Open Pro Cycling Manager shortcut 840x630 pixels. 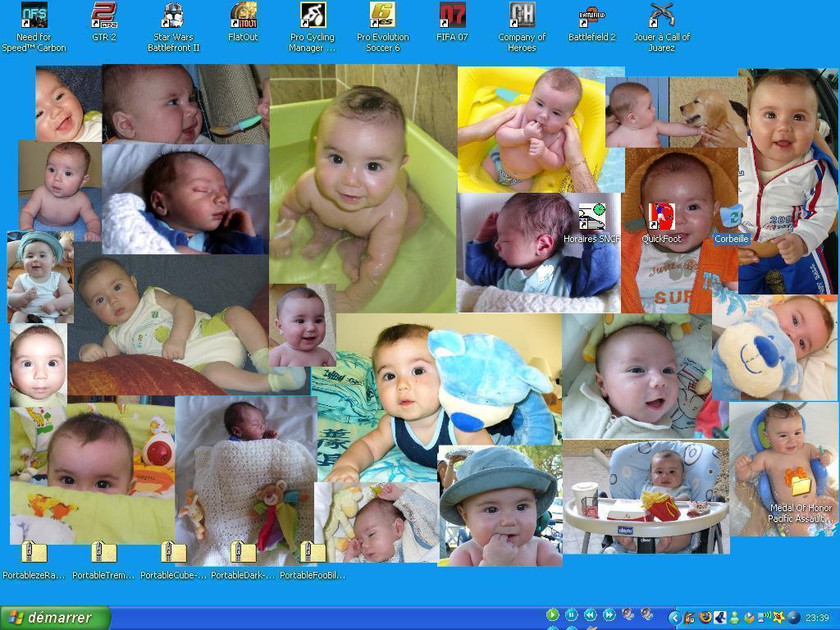[313, 16]
